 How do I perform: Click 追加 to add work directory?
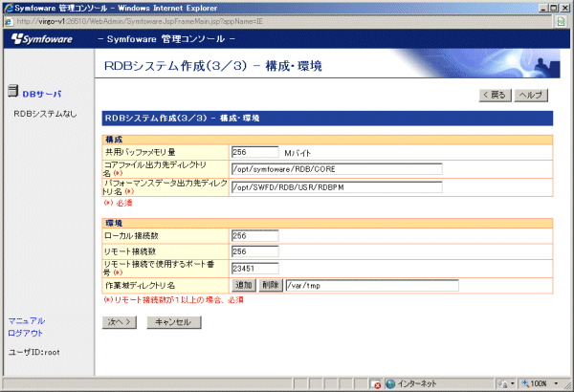pyautogui.click(x=244, y=285)
